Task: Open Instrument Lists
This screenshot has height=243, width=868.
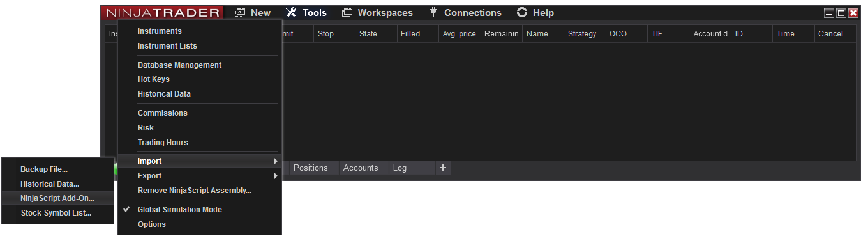Action: [167, 46]
